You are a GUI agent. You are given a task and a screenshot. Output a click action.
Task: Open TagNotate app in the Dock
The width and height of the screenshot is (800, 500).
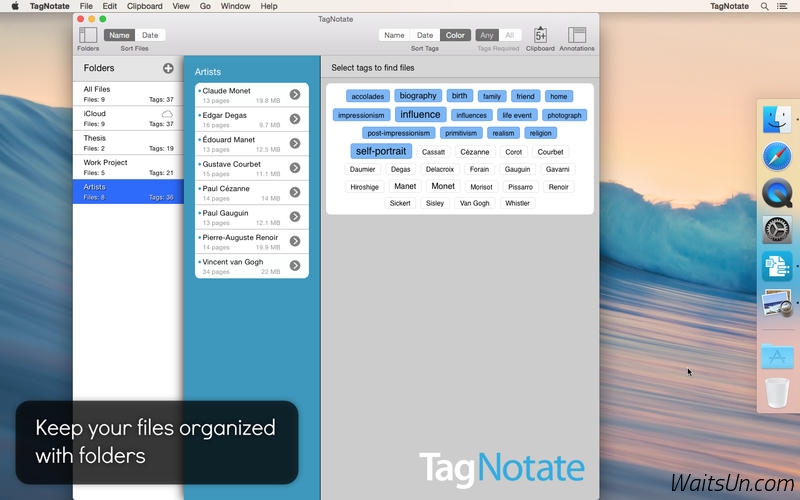(777, 266)
